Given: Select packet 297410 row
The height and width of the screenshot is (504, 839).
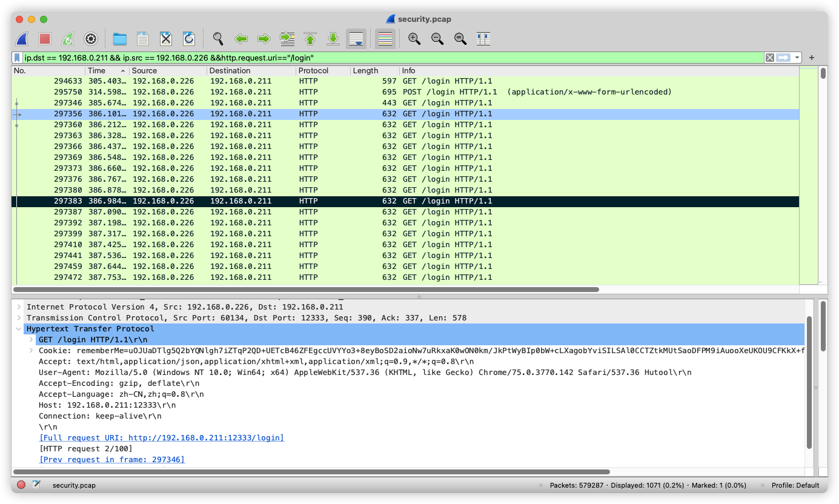Looking at the screenshot, I should tap(405, 245).
